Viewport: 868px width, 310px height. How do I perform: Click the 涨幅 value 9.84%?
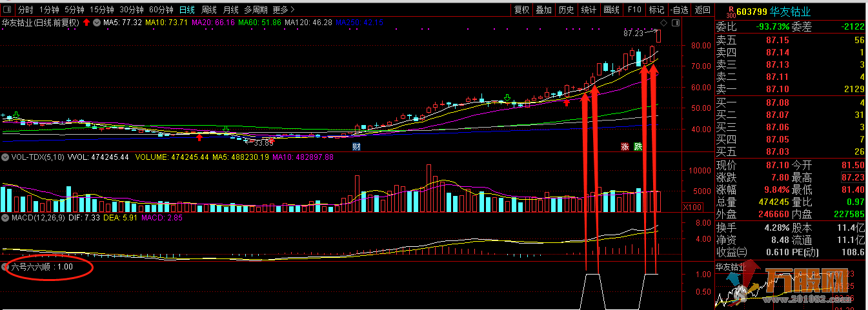pos(777,189)
